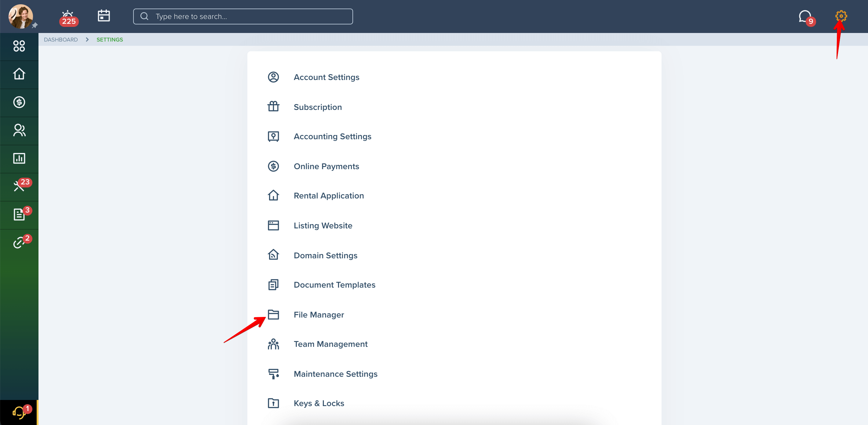Image resolution: width=868 pixels, height=425 pixels.
Task: Open Maintenance Settings
Action: click(x=335, y=374)
